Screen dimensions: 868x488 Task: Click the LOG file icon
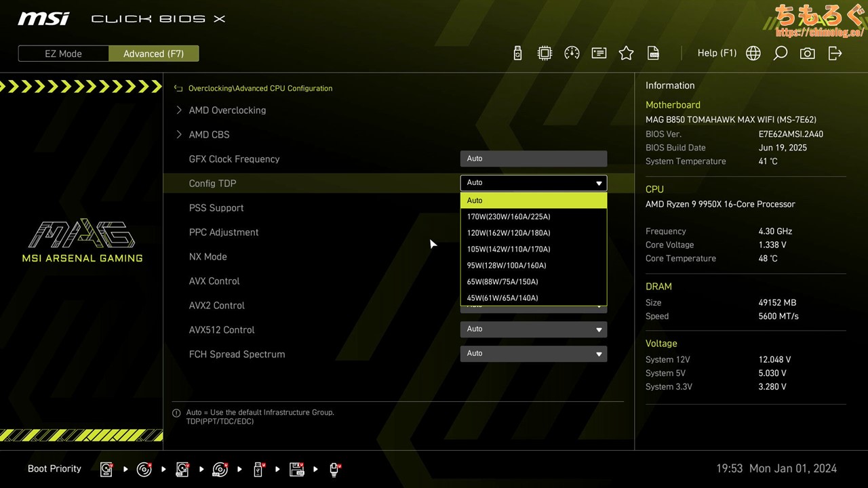(653, 54)
